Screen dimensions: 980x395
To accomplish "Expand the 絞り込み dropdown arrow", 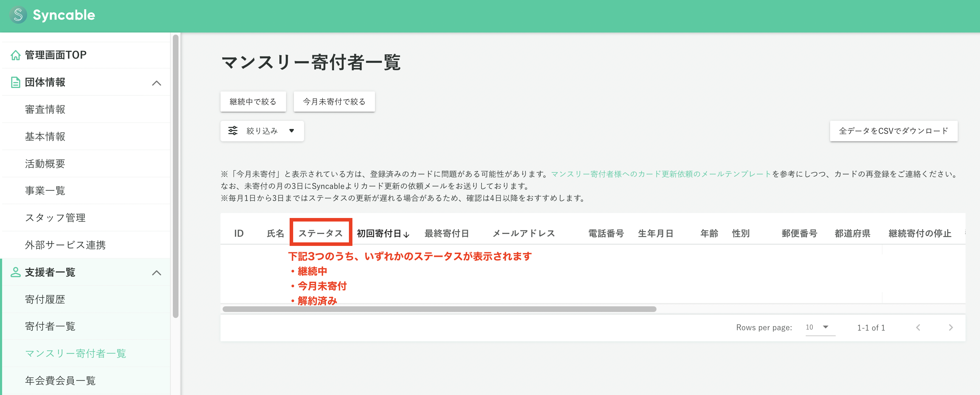I will coord(291,131).
